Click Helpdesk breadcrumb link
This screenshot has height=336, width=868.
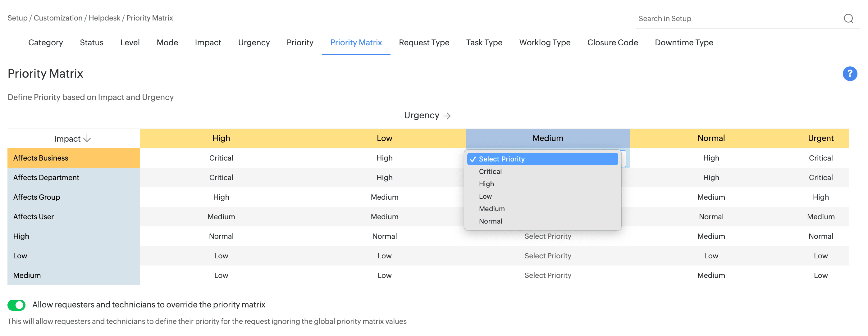104,18
